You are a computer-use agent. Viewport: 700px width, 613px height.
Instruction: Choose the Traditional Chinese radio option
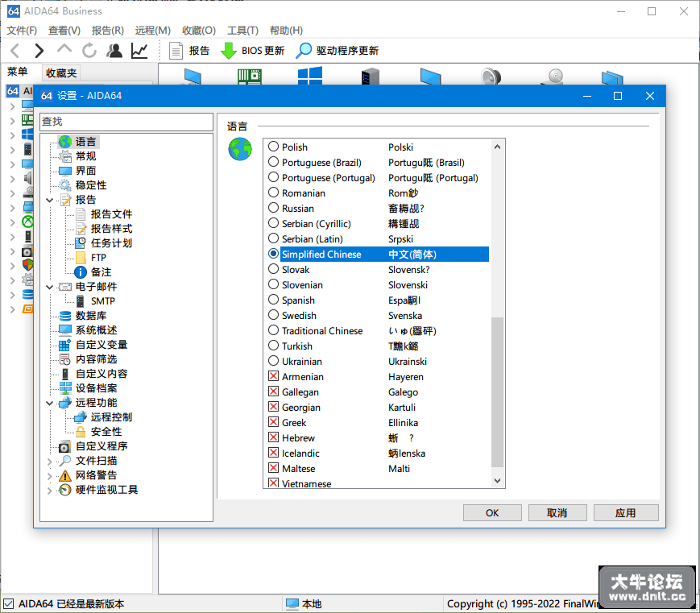coord(273,330)
